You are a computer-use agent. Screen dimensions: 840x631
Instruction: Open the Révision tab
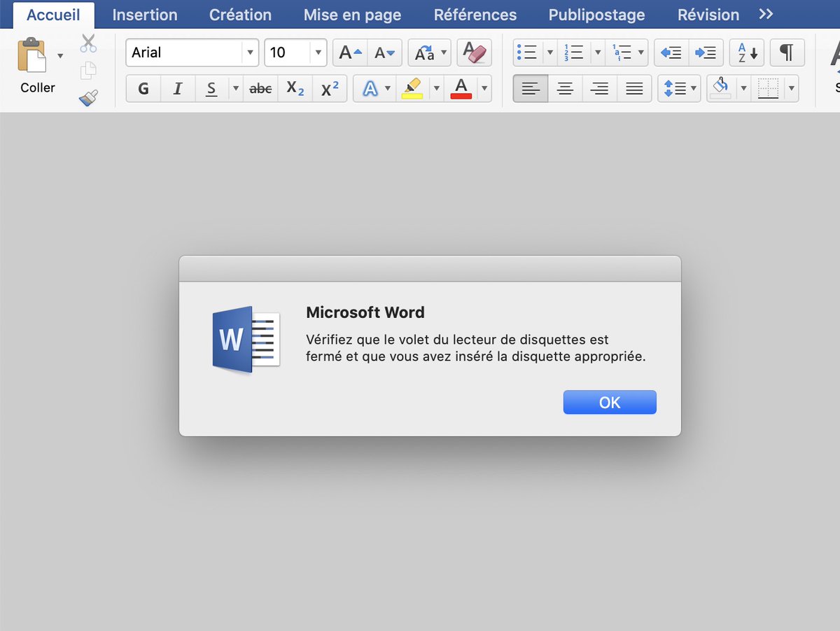point(708,15)
